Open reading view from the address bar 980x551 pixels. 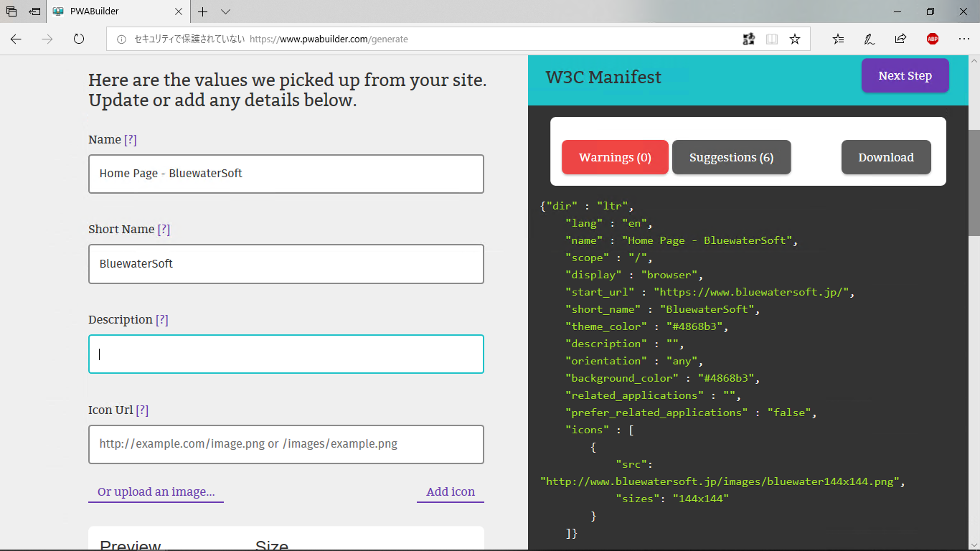click(x=772, y=39)
